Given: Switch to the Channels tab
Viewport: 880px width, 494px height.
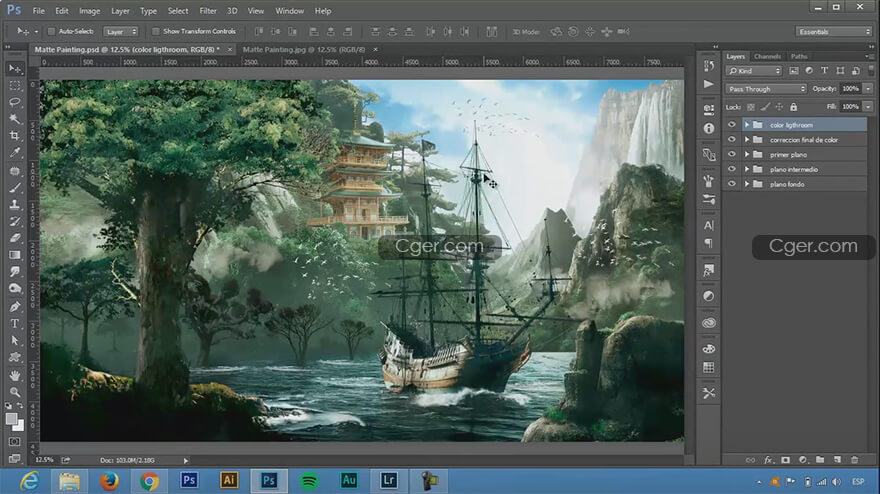Looking at the screenshot, I should pyautogui.click(x=767, y=56).
